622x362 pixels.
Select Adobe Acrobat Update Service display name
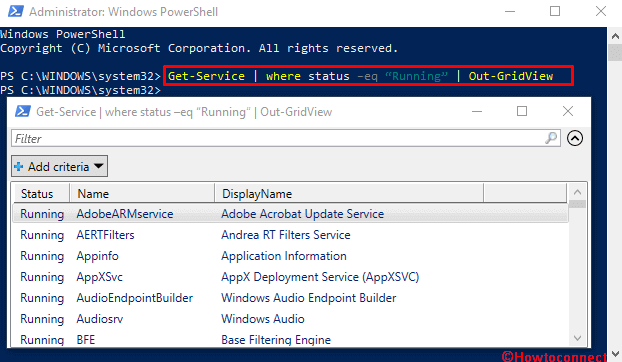tap(303, 214)
